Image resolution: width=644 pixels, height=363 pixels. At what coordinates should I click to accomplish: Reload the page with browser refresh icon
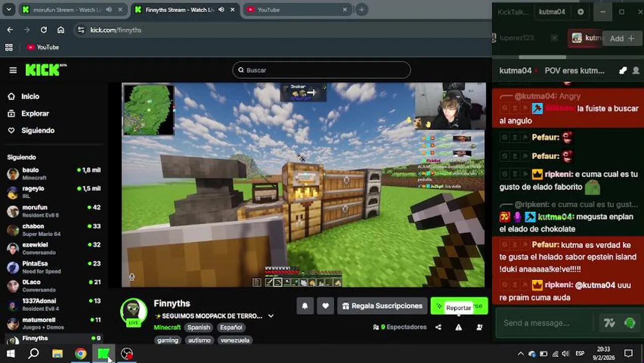pyautogui.click(x=44, y=30)
